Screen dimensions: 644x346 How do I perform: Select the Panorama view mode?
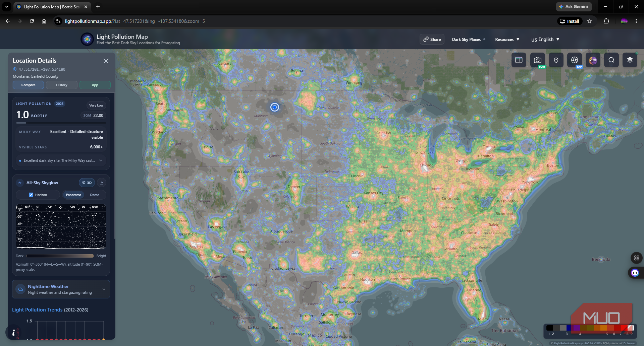click(73, 195)
